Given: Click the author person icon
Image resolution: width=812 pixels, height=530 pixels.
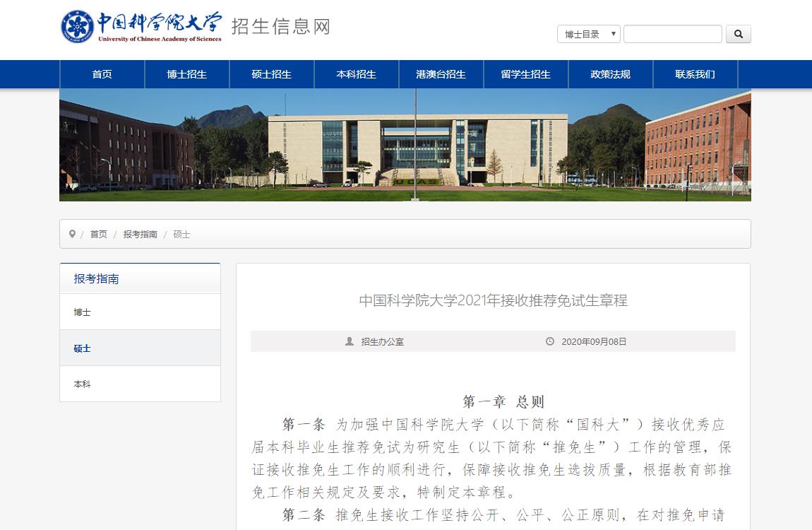Looking at the screenshot, I should point(350,341).
